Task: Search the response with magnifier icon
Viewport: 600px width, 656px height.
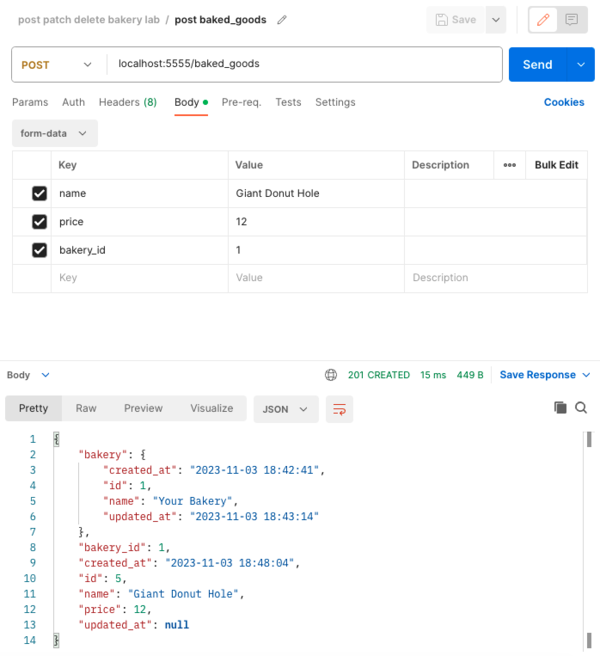Action: (x=581, y=407)
